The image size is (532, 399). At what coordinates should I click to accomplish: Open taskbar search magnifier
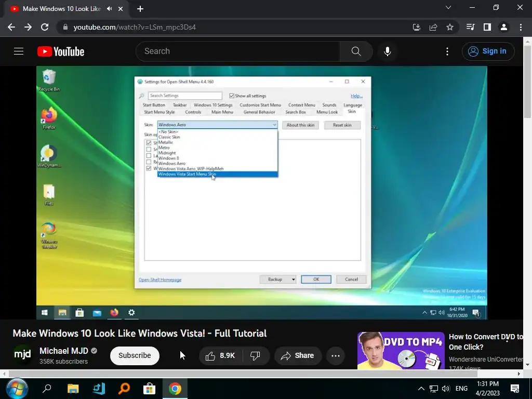point(47,389)
